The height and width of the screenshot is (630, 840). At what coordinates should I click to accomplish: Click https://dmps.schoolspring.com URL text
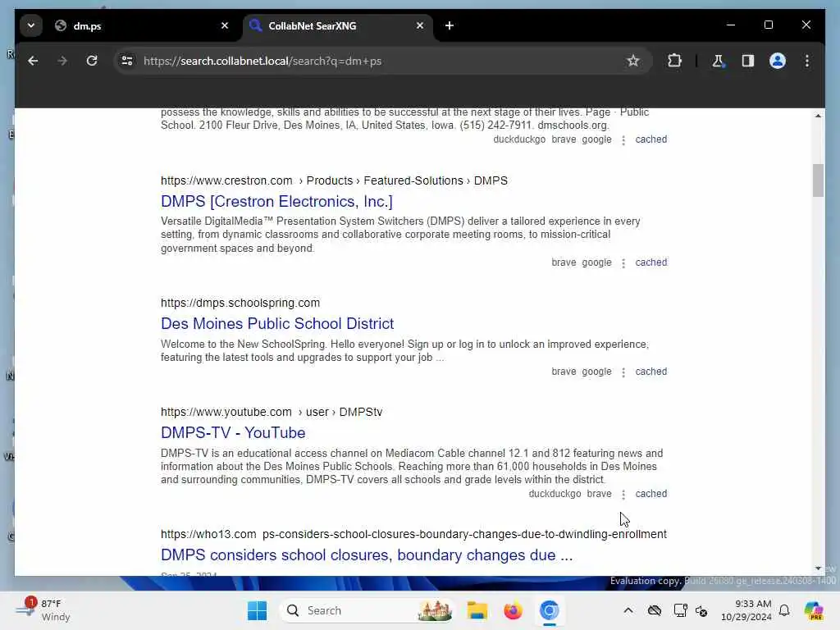[240, 303]
